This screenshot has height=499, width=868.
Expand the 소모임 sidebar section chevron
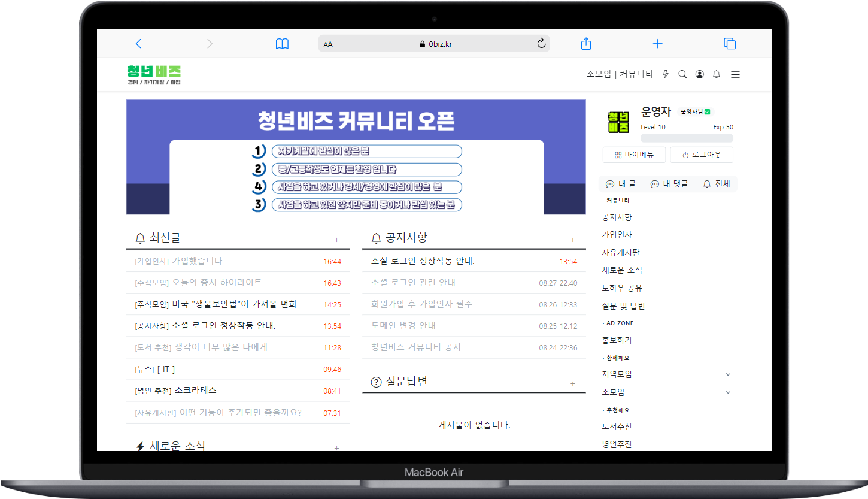[728, 392]
